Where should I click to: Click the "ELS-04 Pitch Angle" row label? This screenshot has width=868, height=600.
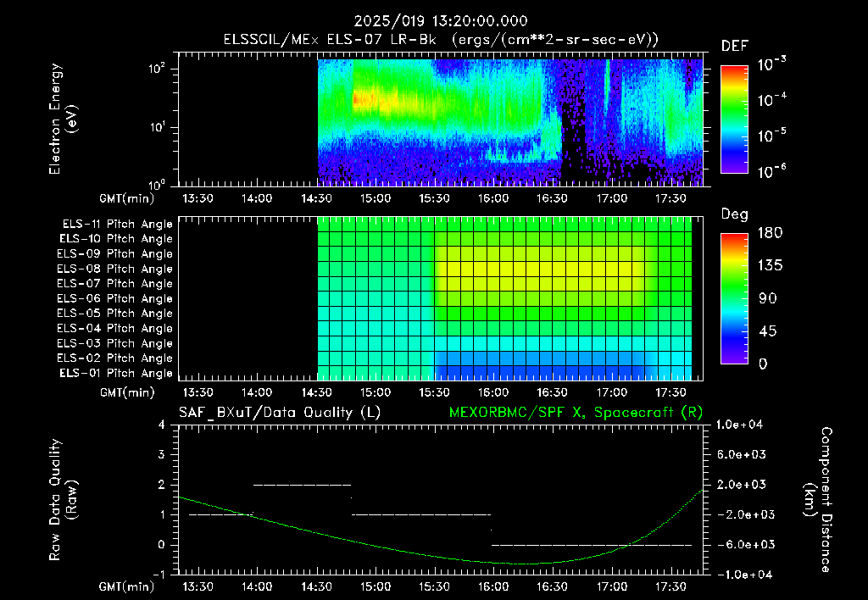pyautogui.click(x=114, y=328)
